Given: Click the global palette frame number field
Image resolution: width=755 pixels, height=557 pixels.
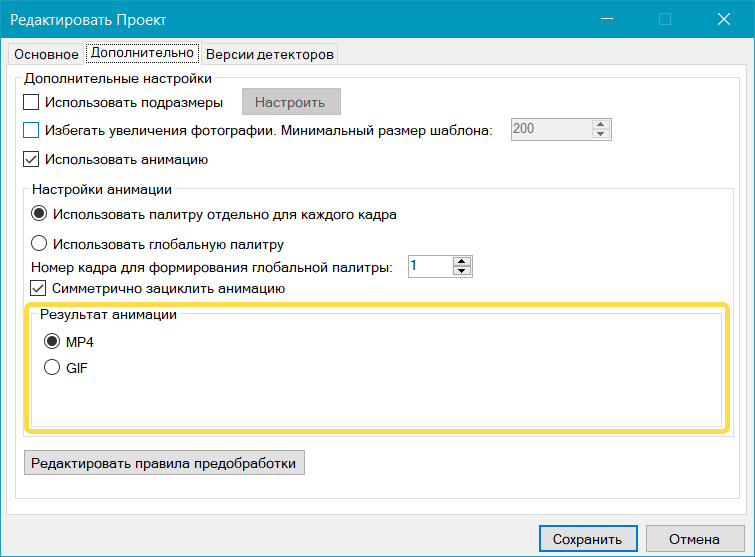Looking at the screenshot, I should point(430,266).
